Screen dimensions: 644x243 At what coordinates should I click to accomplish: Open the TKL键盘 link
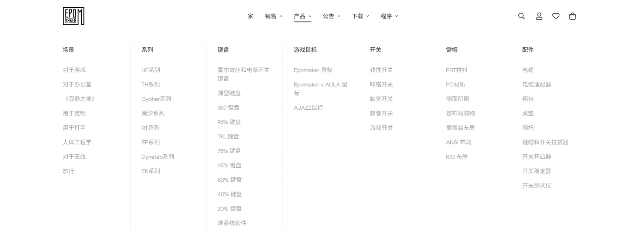point(228,136)
